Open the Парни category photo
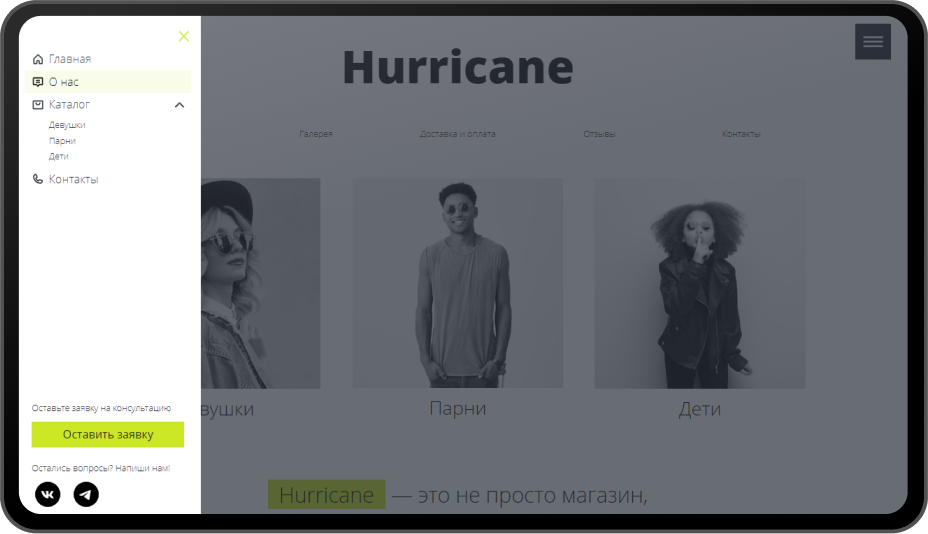This screenshot has height=534, width=928. [x=458, y=284]
